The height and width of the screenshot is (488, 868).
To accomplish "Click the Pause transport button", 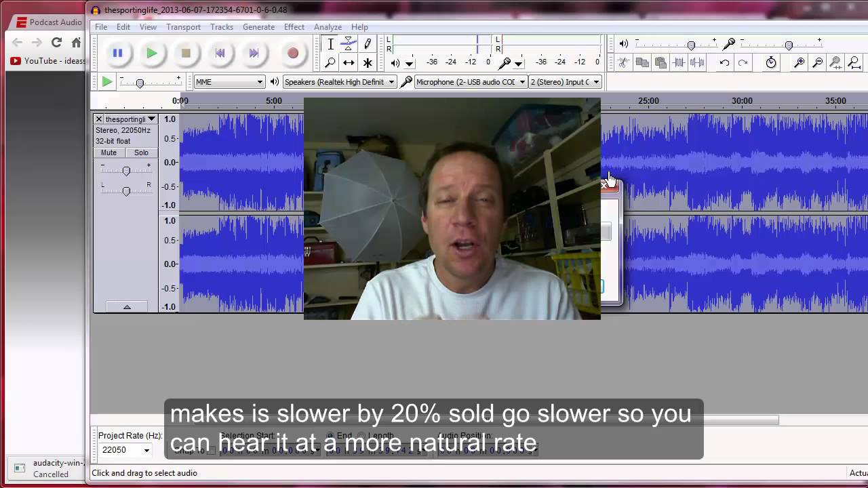I will click(117, 53).
